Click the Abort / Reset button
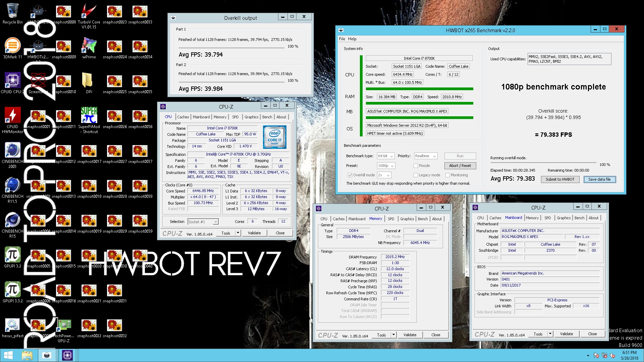Viewport: 644px width, 362px height. (x=460, y=166)
